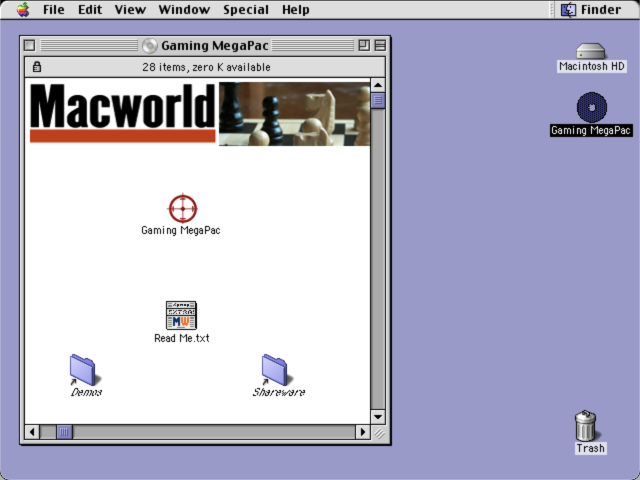Click the vertical scrollbar up arrow
The height and width of the screenshot is (480, 640).
click(x=378, y=85)
